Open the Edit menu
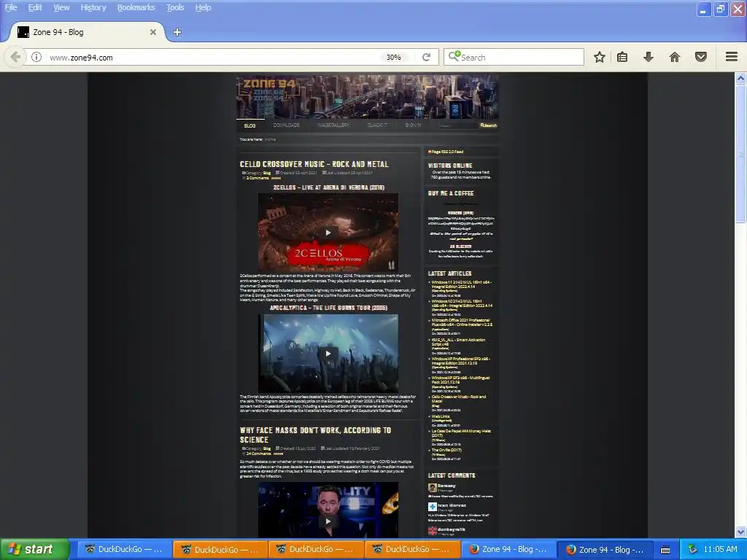Viewport: 747px width, 560px height. click(35, 7)
